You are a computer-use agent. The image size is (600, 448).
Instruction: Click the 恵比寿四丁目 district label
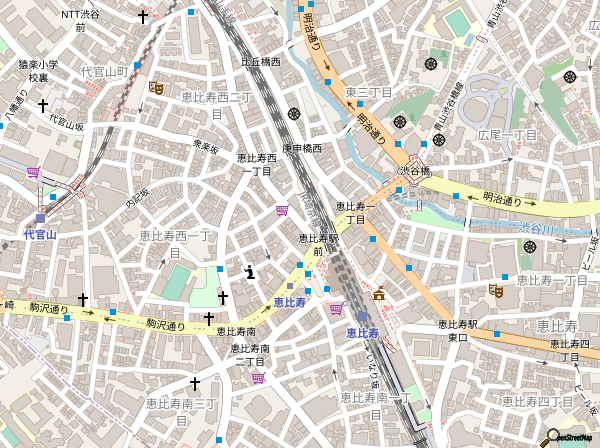(x=536, y=401)
